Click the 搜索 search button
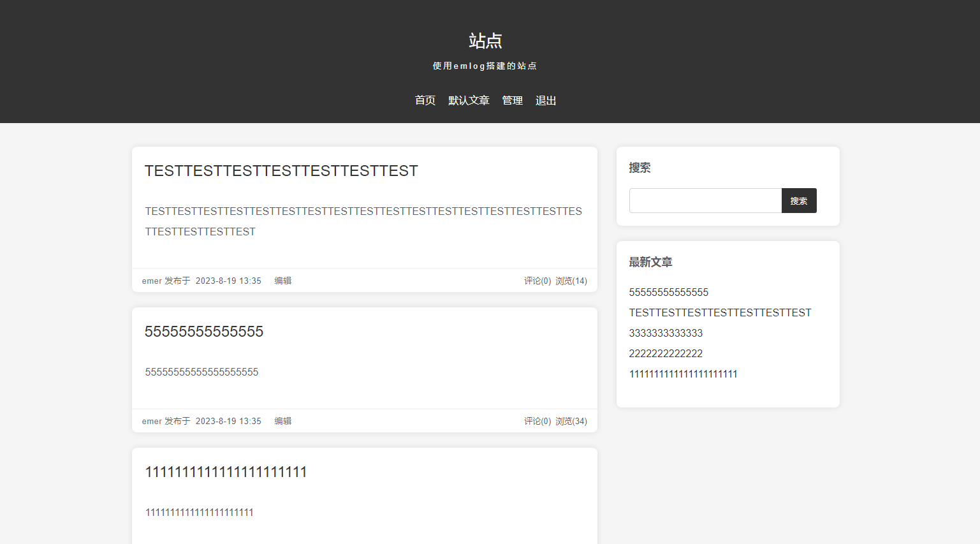This screenshot has height=544, width=980. pyautogui.click(x=799, y=200)
